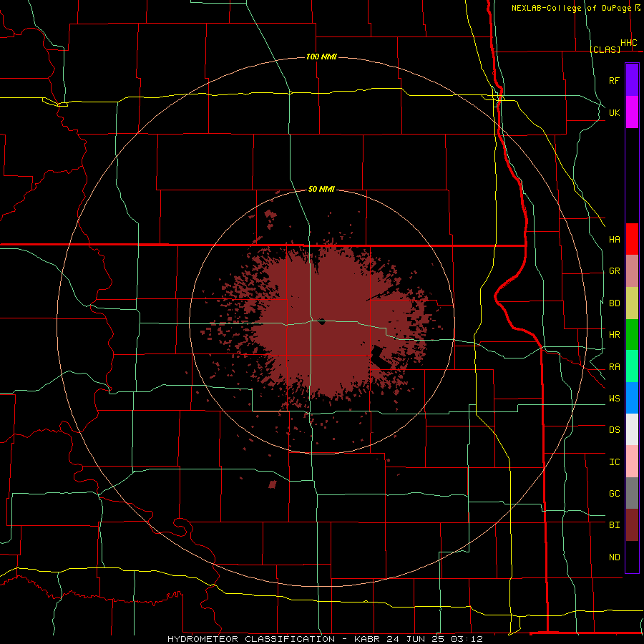Click the 'BI' legend label
644x644 pixels.
pyautogui.click(x=615, y=525)
